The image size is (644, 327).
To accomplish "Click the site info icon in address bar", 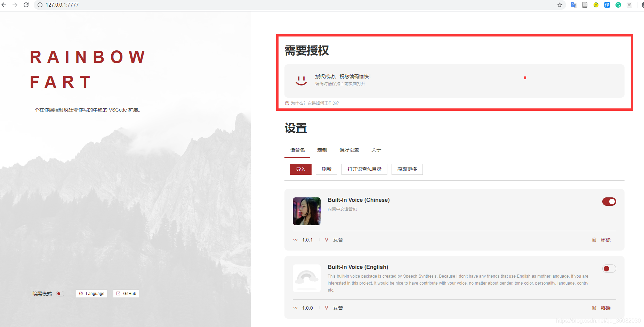I will [40, 5].
